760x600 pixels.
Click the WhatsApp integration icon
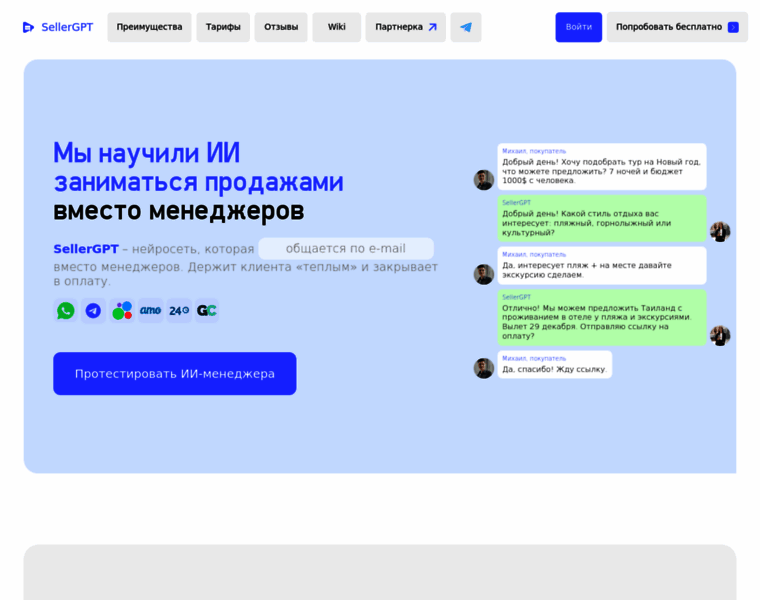[x=66, y=311]
